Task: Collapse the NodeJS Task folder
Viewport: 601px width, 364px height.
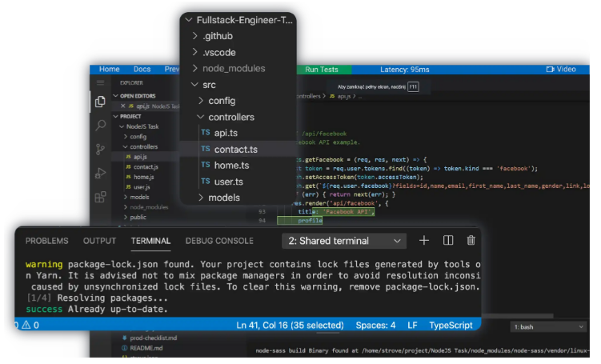Action: coord(122,126)
